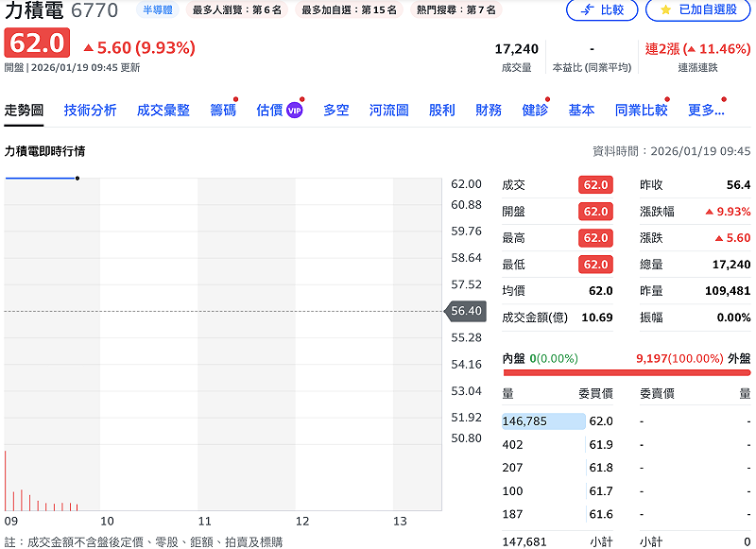Open the 成交彙整 tab
This screenshot has width=756, height=549.
[x=163, y=111]
